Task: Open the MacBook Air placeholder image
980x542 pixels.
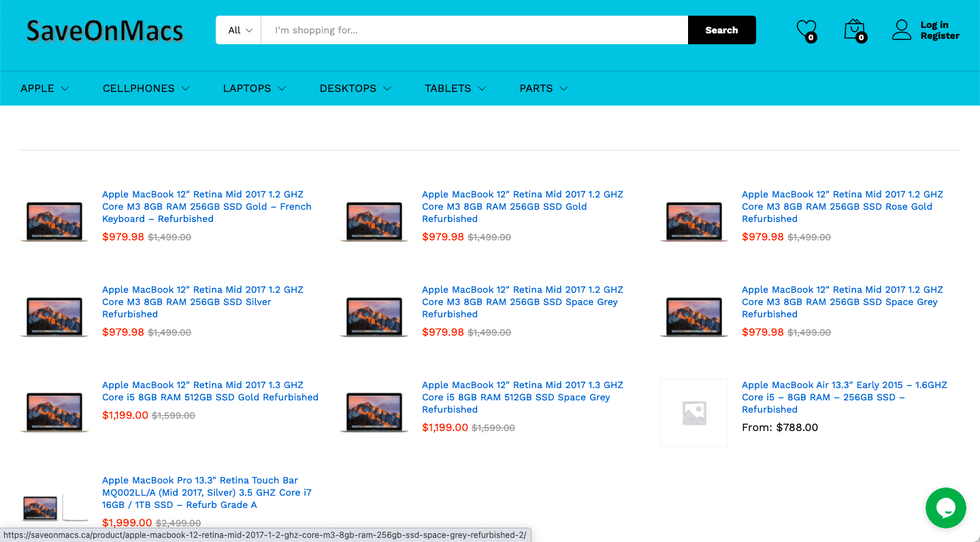Action: pos(693,413)
